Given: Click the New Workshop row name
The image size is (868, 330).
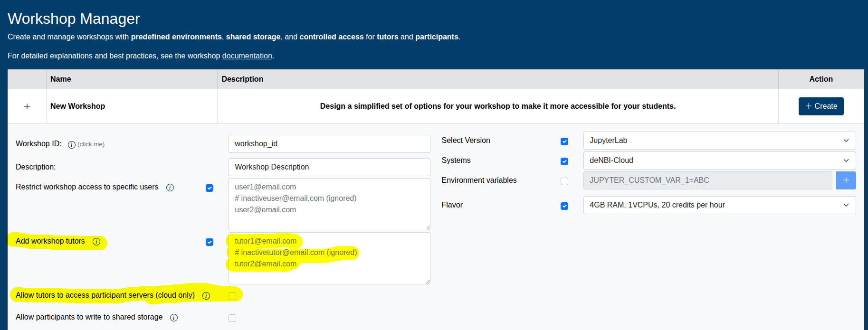Looking at the screenshot, I should (78, 106).
